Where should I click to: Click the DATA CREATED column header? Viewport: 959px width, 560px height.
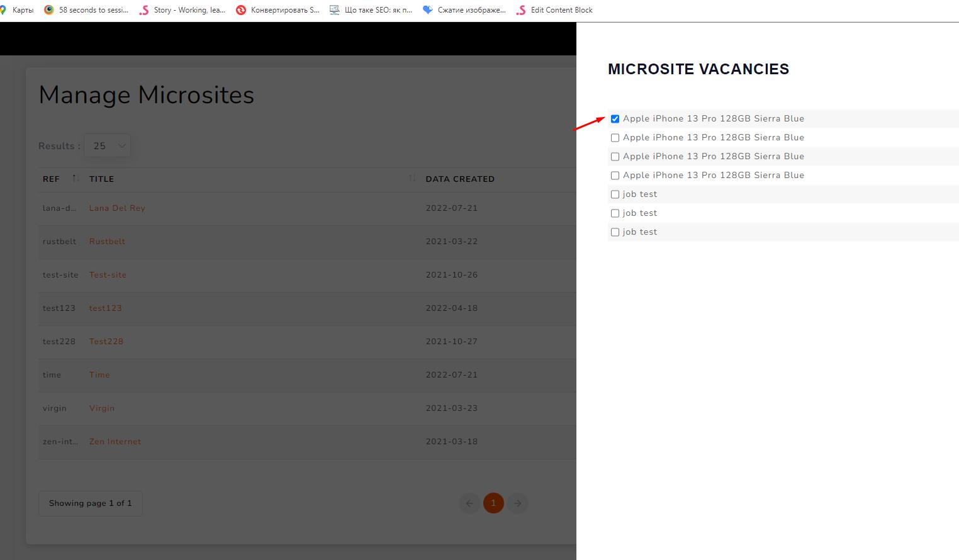pos(460,179)
